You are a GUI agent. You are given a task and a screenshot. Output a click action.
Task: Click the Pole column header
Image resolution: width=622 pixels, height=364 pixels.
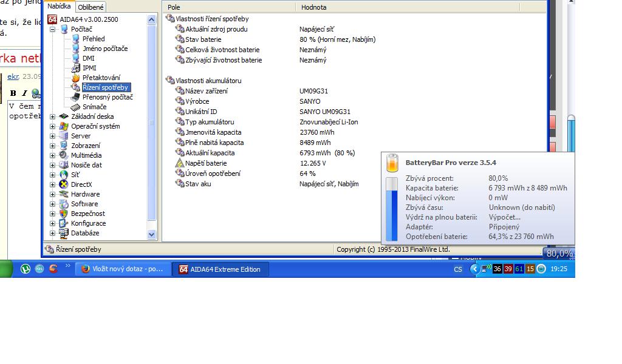click(229, 7)
